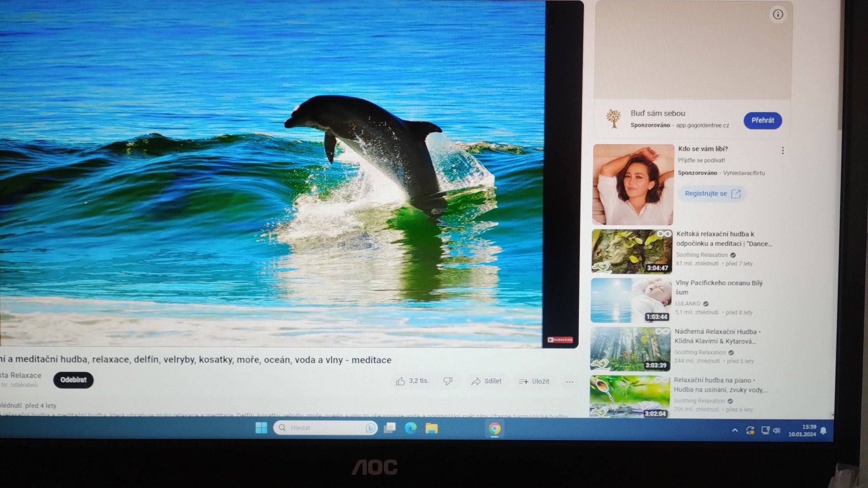
Task: Open ad info icon on sponsored banner
Action: coord(778,14)
